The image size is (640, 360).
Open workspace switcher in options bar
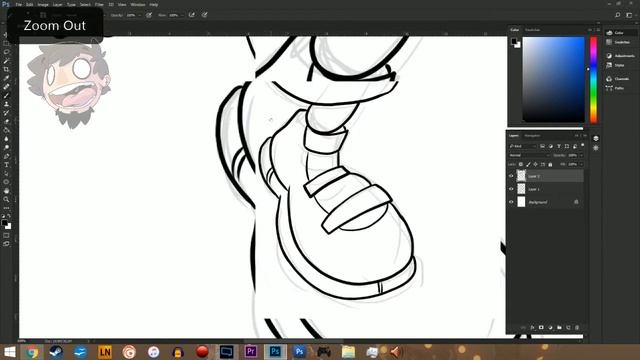click(x=629, y=15)
